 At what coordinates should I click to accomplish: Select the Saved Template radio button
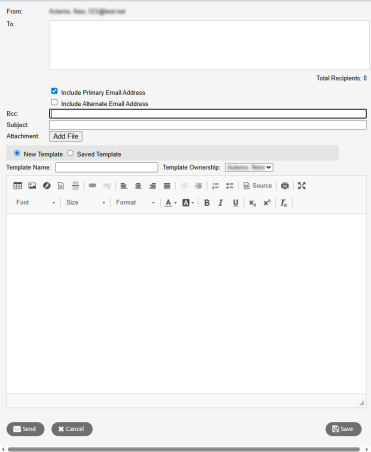pos(70,153)
